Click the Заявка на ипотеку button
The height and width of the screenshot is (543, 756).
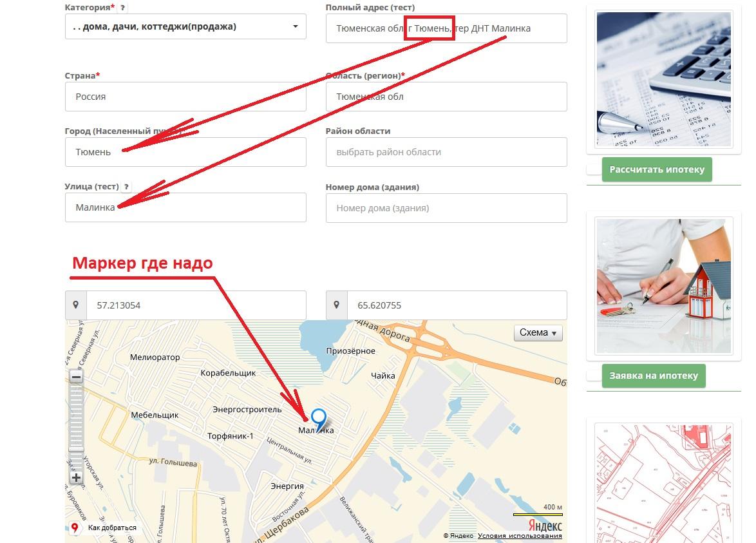coord(654,376)
